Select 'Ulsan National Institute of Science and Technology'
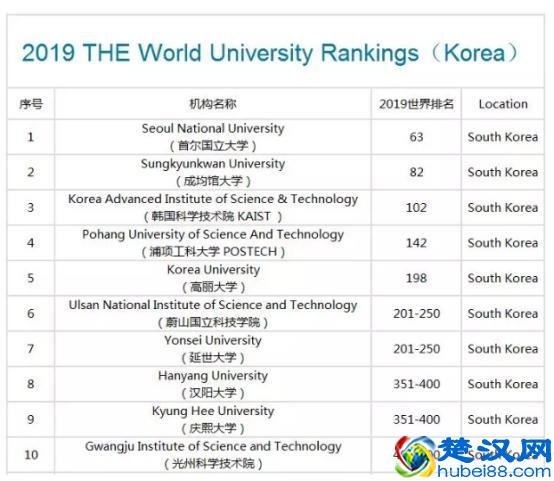Viewport: 554px width, 481px height. pyautogui.click(x=213, y=305)
